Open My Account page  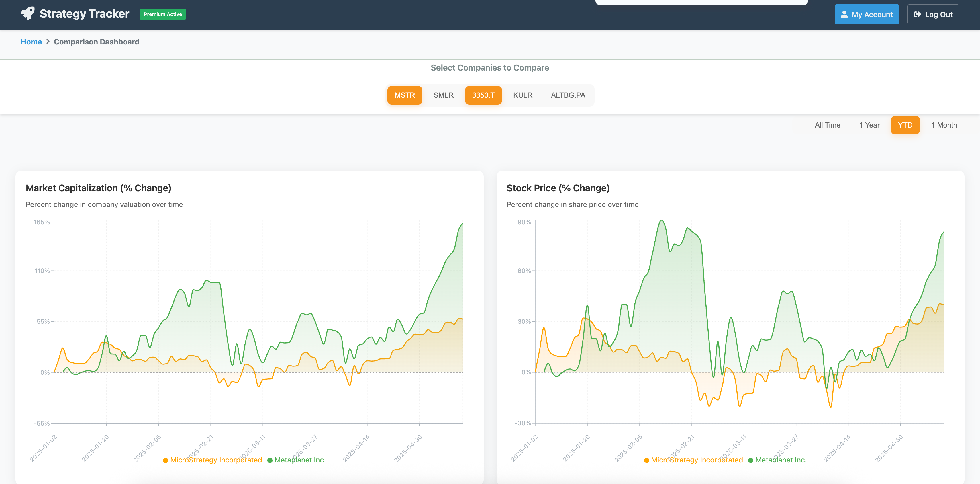(867, 14)
